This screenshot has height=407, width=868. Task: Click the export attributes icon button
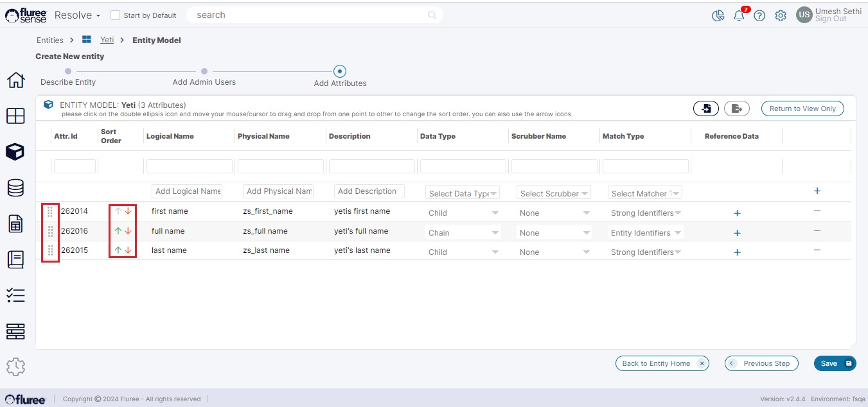click(737, 108)
